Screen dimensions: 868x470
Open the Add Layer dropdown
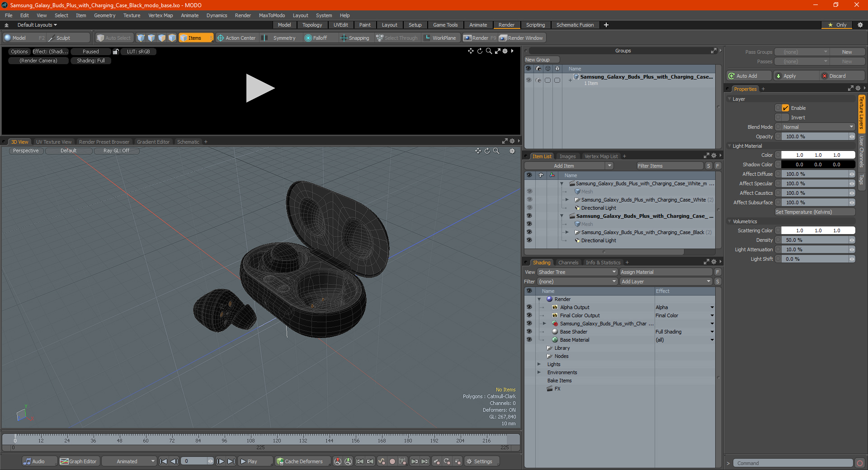coord(666,282)
